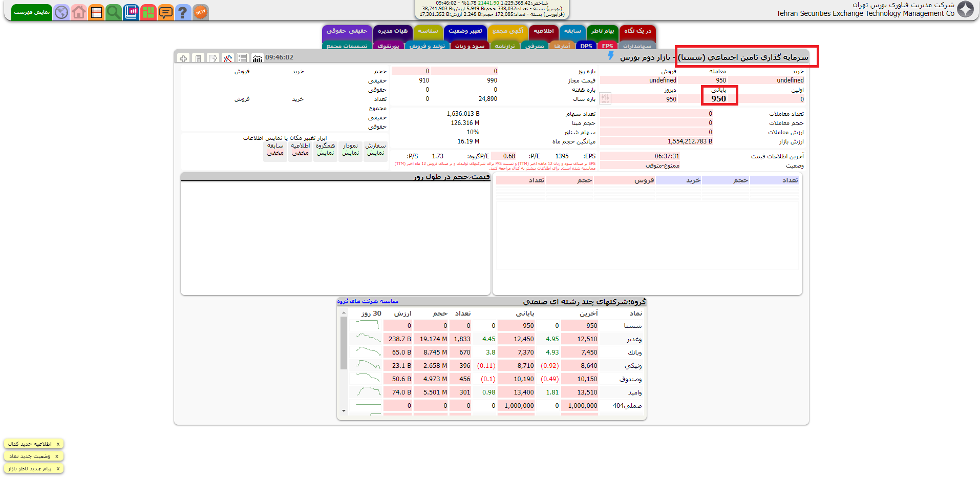This screenshot has height=478, width=980.
Task: Open the وامید symbol link
Action: 635,392
